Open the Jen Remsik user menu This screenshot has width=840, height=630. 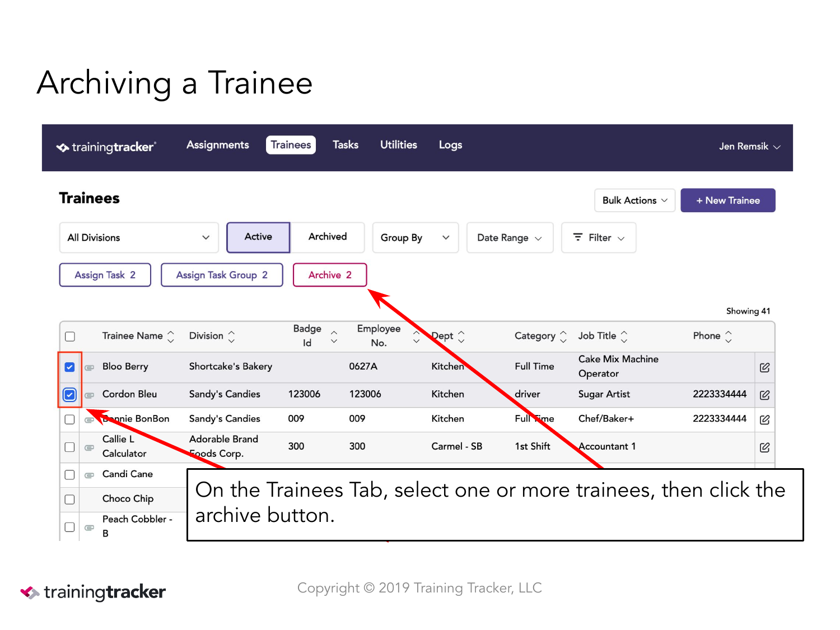[750, 147]
